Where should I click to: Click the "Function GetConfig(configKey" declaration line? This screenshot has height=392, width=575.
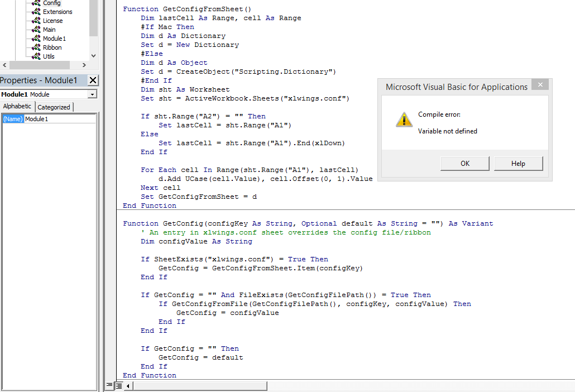tap(308, 223)
